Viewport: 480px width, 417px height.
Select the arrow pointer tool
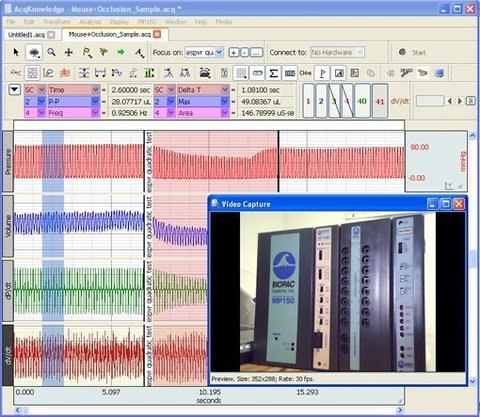[16, 52]
